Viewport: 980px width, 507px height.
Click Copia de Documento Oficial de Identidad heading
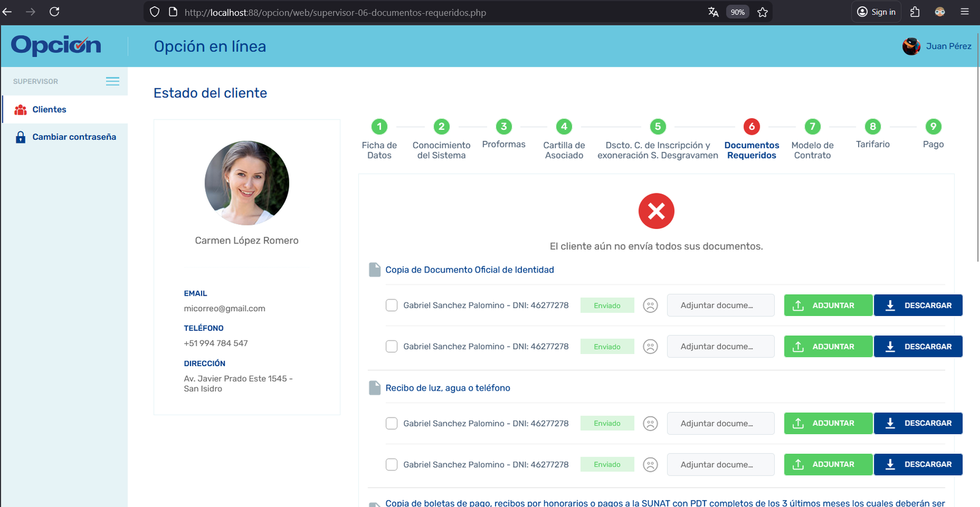tap(470, 269)
